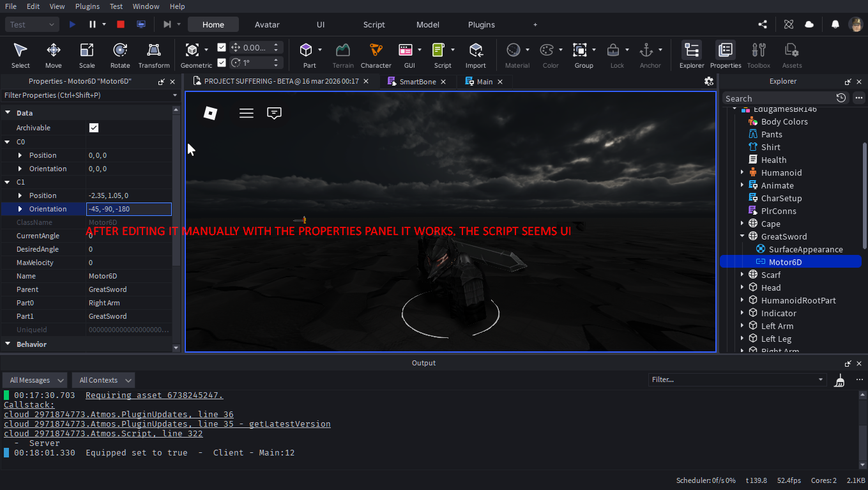Activate the Move tool

click(54, 56)
